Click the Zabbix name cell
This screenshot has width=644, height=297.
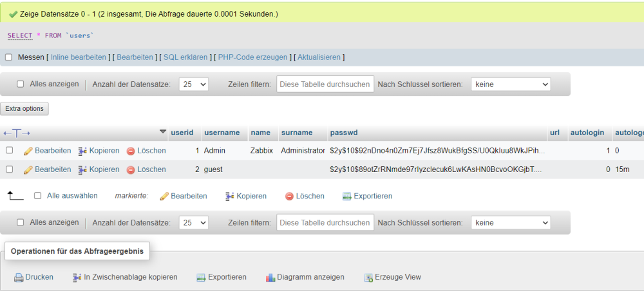[261, 151]
